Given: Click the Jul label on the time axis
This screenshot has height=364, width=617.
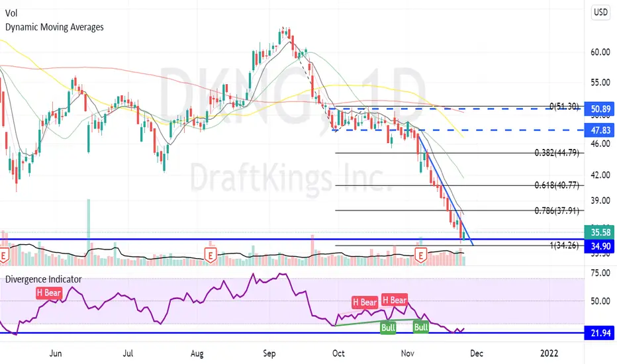Looking at the screenshot, I should coord(128,353).
